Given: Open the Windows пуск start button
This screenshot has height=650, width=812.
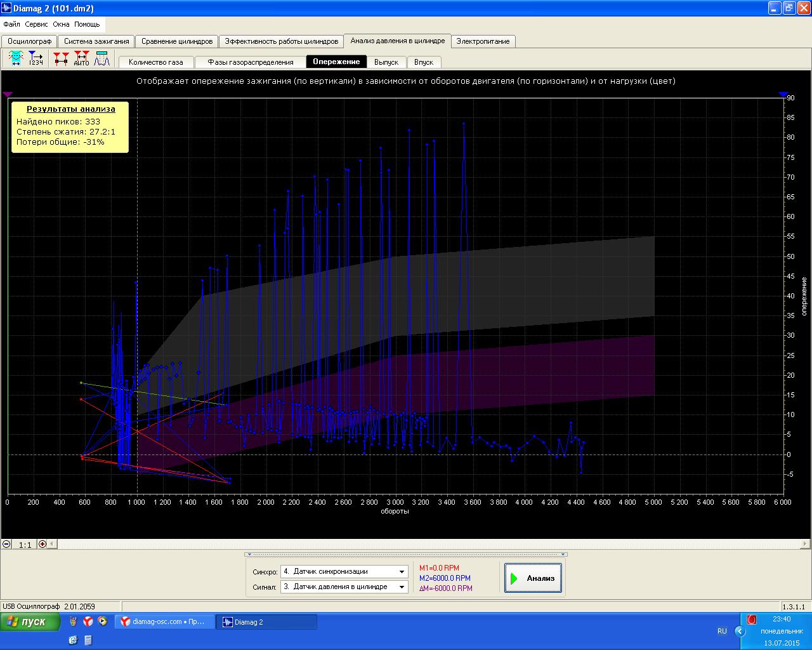Looking at the screenshot, I should (x=30, y=622).
